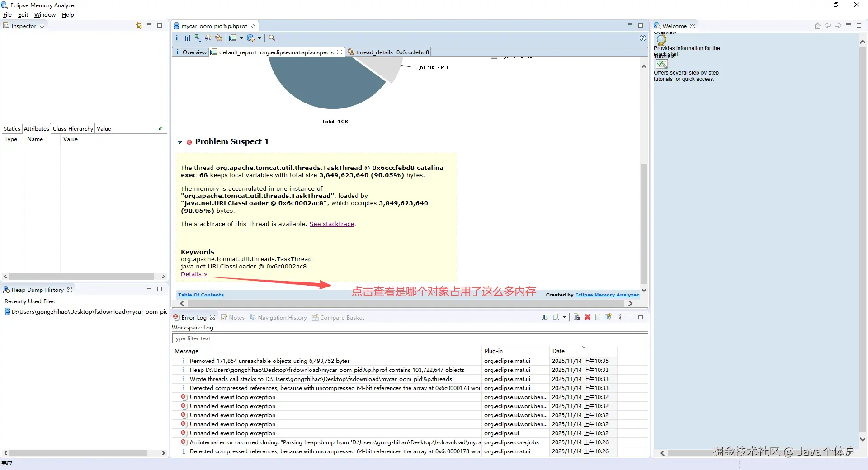Open the Edit menu
The image size is (868, 470).
pyautogui.click(x=23, y=15)
